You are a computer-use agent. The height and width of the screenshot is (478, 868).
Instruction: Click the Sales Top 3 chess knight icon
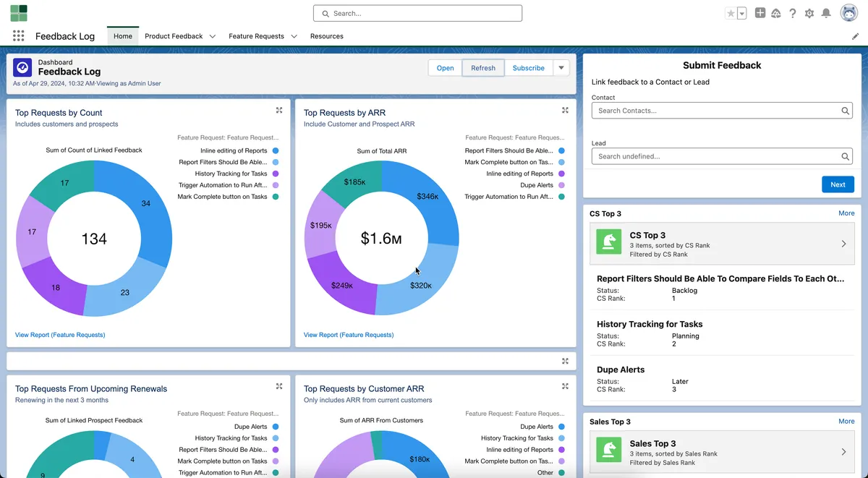tap(609, 449)
